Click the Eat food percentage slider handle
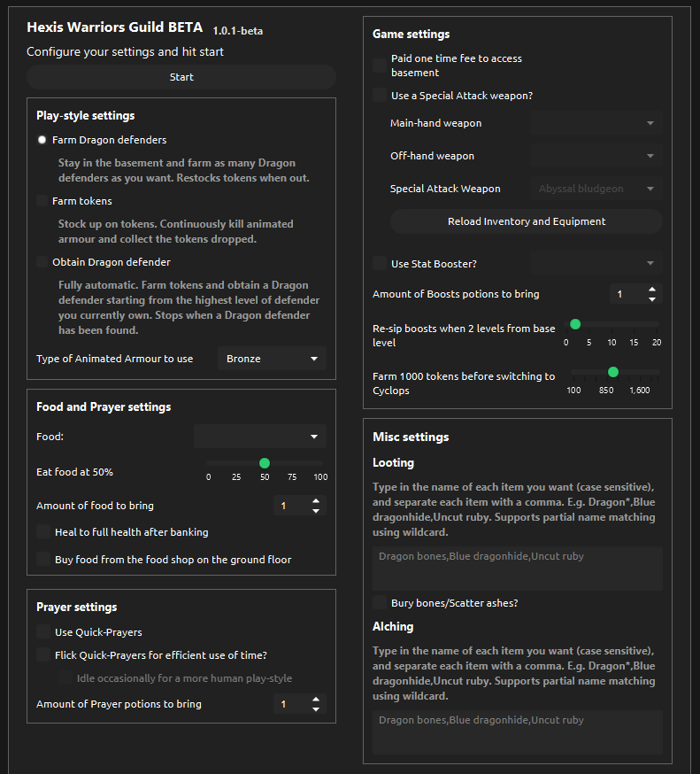 (x=264, y=463)
